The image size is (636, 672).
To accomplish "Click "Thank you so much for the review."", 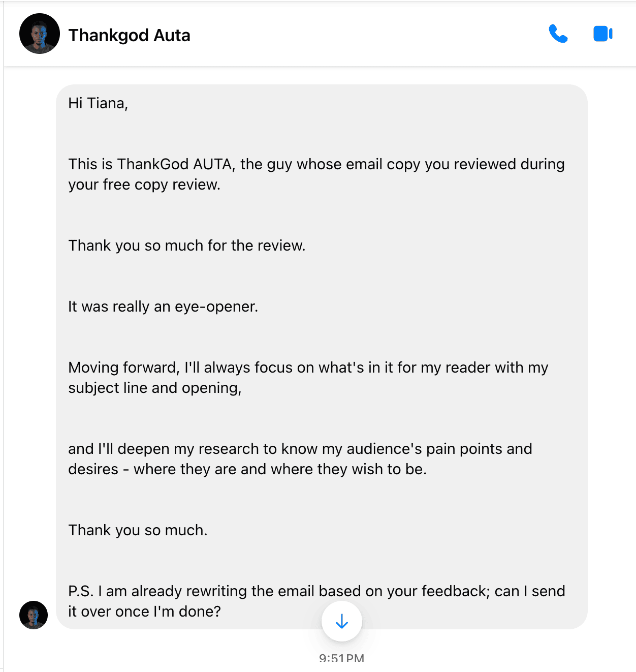I will [x=186, y=246].
